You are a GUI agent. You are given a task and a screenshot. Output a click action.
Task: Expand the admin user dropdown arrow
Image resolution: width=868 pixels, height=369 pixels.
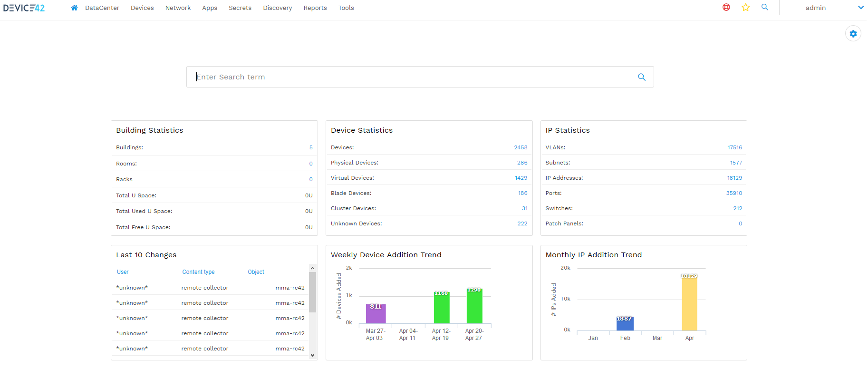[x=860, y=8]
